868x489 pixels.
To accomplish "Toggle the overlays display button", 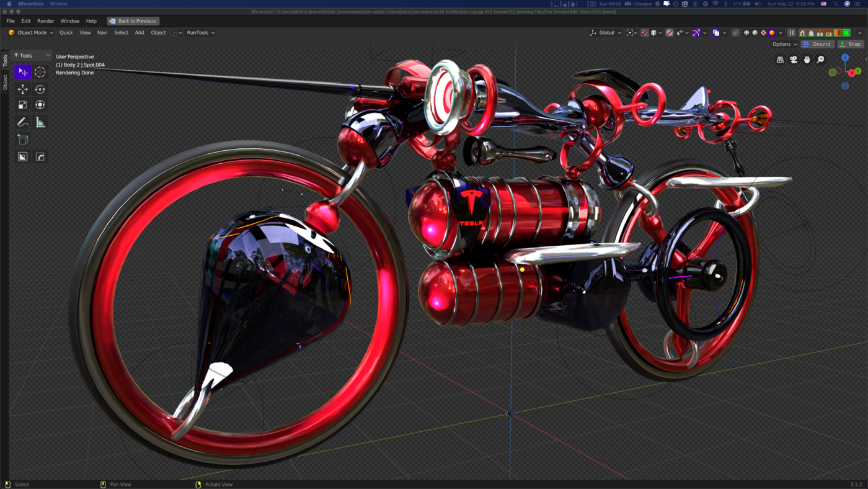I will pyautogui.click(x=715, y=33).
